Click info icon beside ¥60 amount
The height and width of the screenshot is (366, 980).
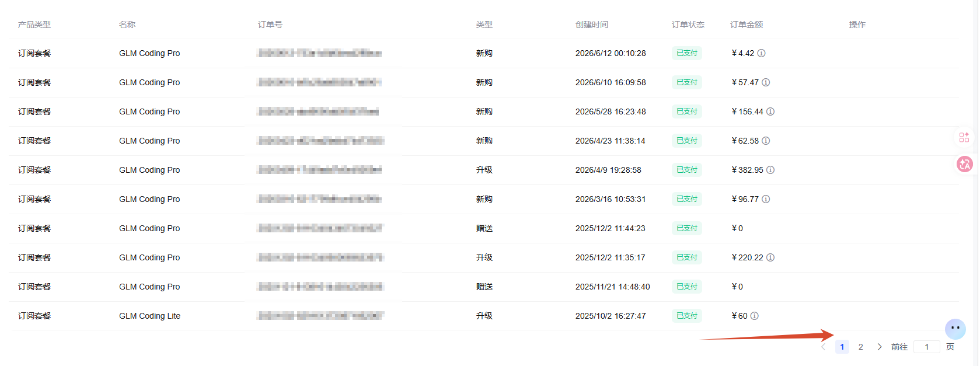click(755, 316)
